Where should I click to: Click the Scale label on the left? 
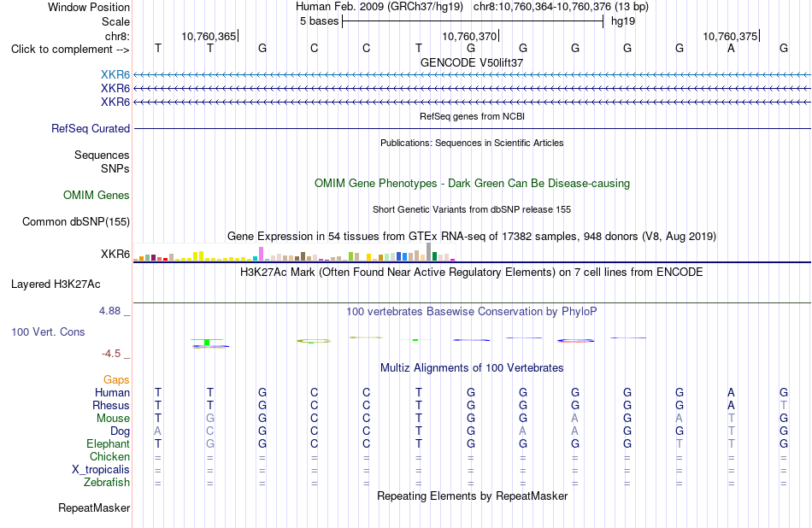(x=116, y=21)
